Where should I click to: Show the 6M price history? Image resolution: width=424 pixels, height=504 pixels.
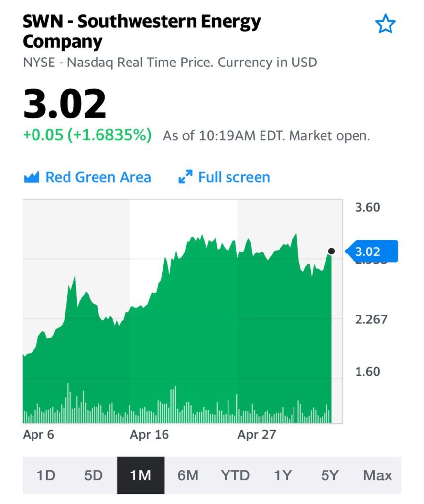188,475
